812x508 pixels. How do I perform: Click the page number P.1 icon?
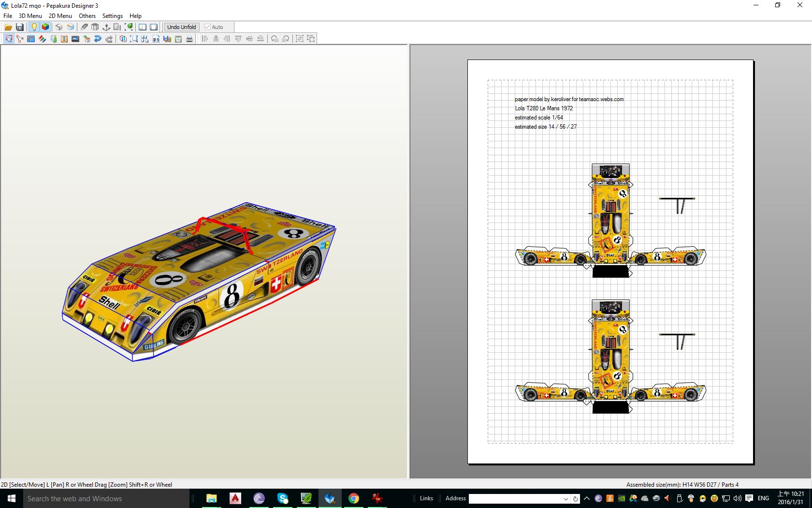156,39
